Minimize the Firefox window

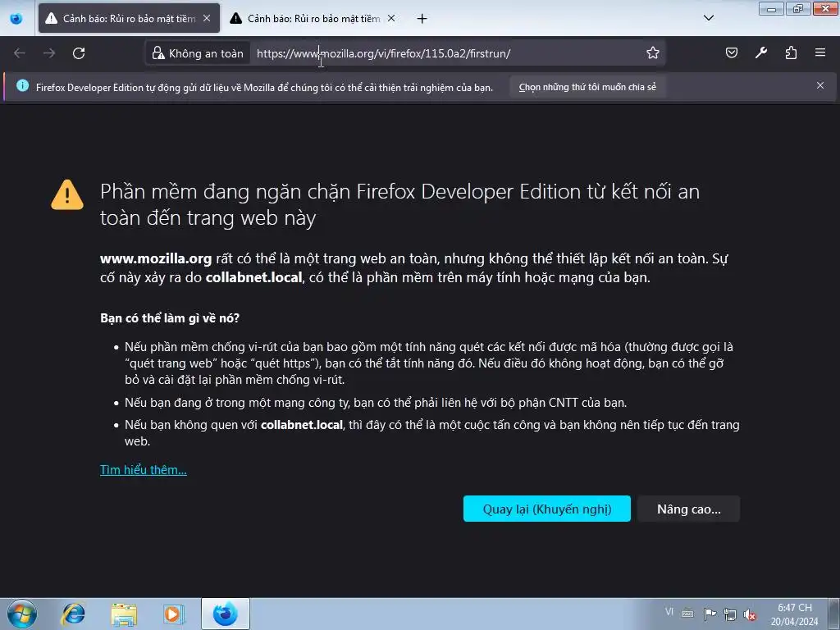(x=771, y=8)
